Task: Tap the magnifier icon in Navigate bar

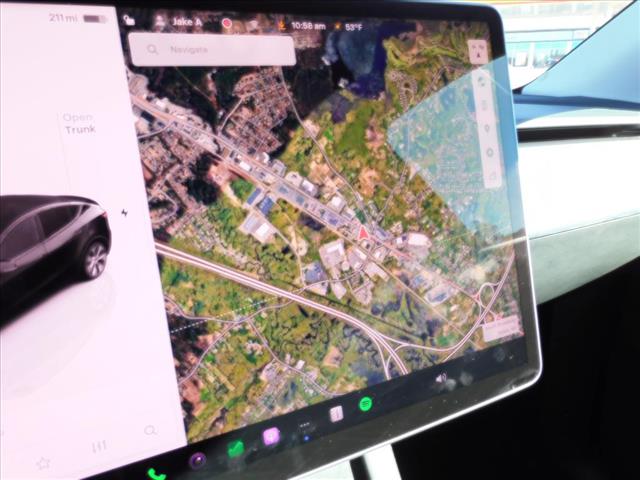Action: pos(152,50)
